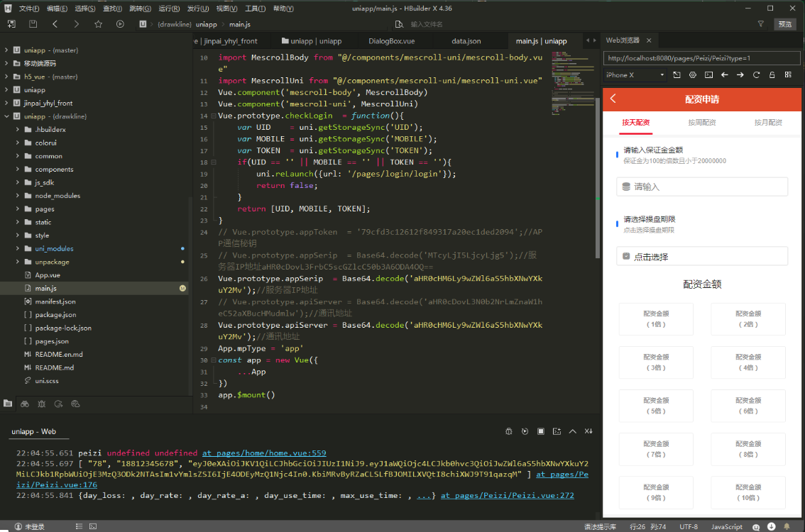Reload the web browser preview page
This screenshot has width=805, height=532.
(x=756, y=75)
